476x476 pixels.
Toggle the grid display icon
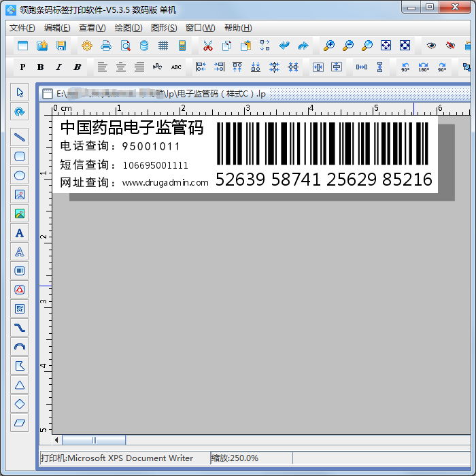(163, 46)
